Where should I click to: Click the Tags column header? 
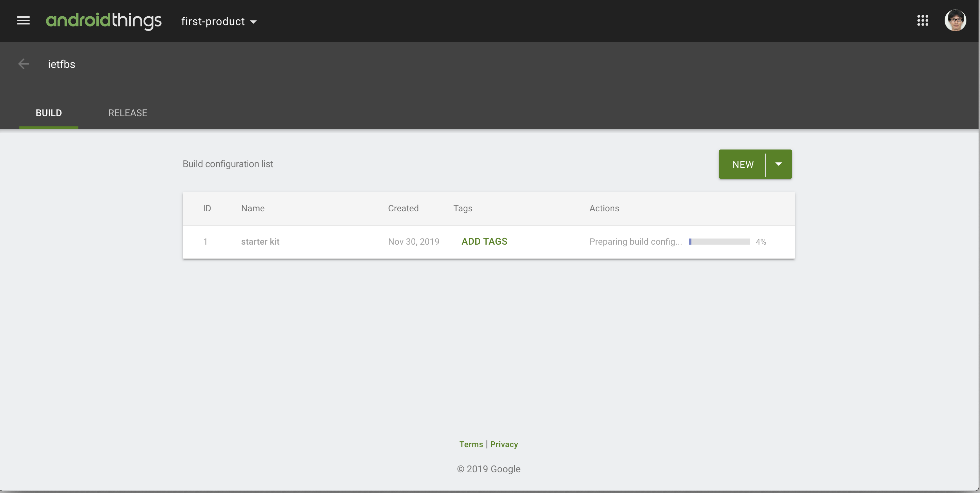pyautogui.click(x=463, y=208)
